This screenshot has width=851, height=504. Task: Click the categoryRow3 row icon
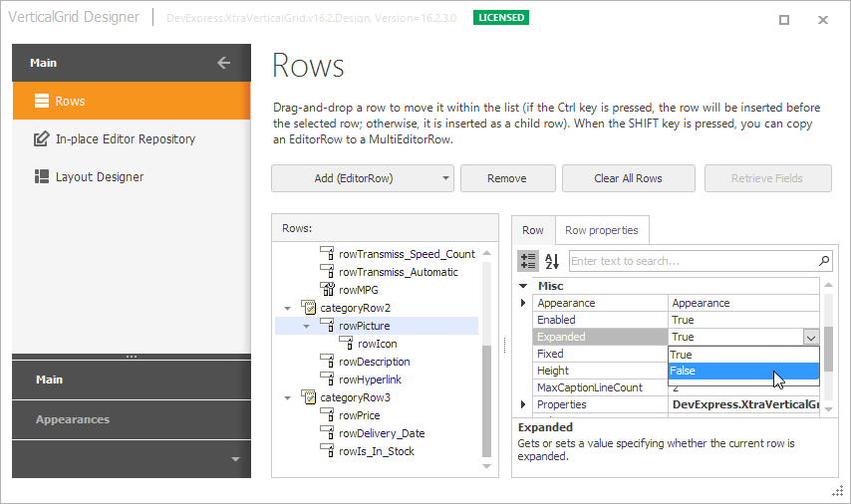pos(308,397)
